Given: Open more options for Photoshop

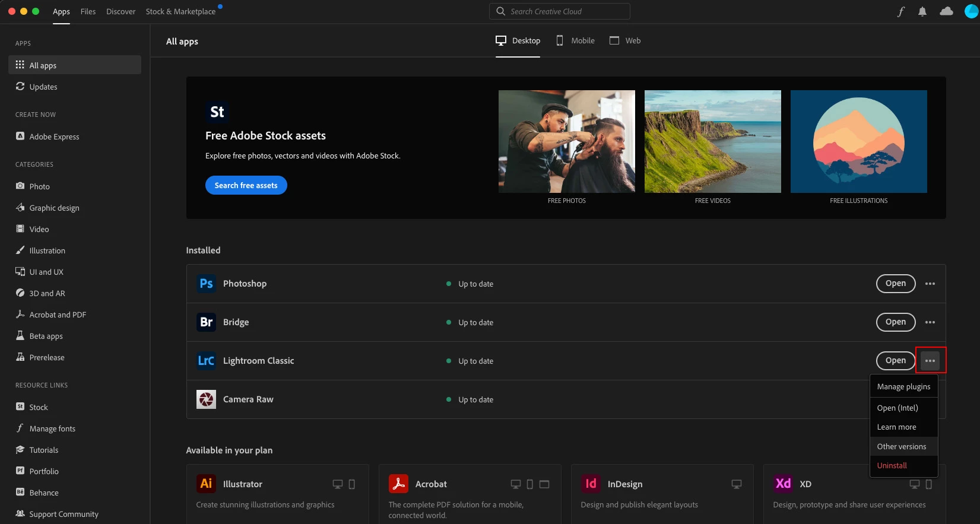Looking at the screenshot, I should 930,284.
